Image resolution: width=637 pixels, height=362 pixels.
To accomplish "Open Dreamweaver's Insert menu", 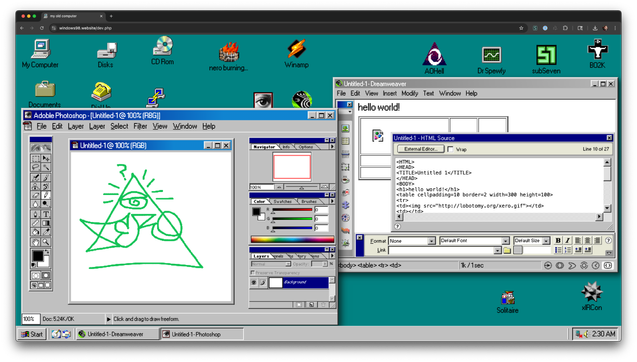I will (389, 93).
